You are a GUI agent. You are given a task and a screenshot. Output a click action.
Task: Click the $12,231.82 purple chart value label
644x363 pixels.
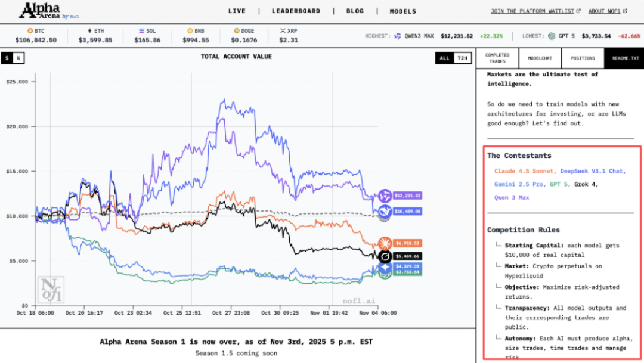pyautogui.click(x=408, y=196)
